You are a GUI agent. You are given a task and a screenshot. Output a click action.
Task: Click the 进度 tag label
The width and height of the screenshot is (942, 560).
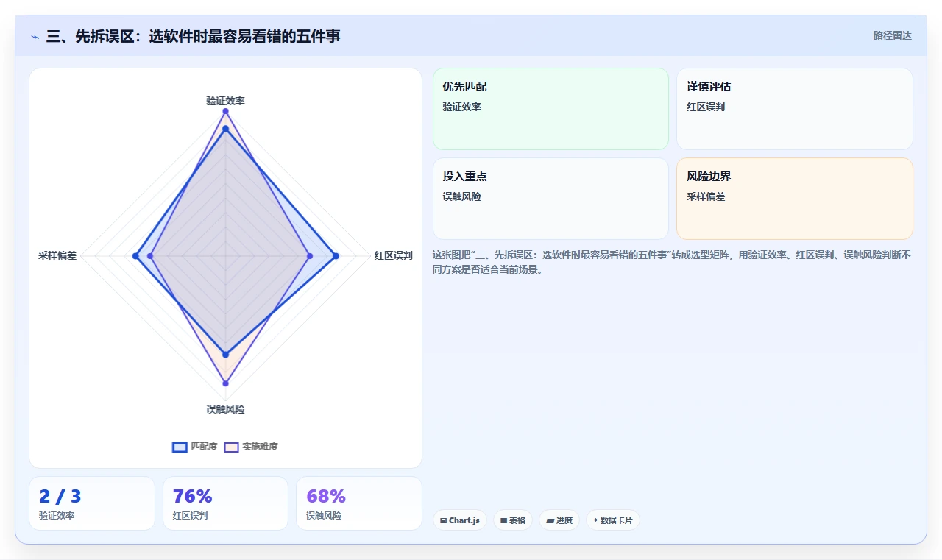coord(564,520)
